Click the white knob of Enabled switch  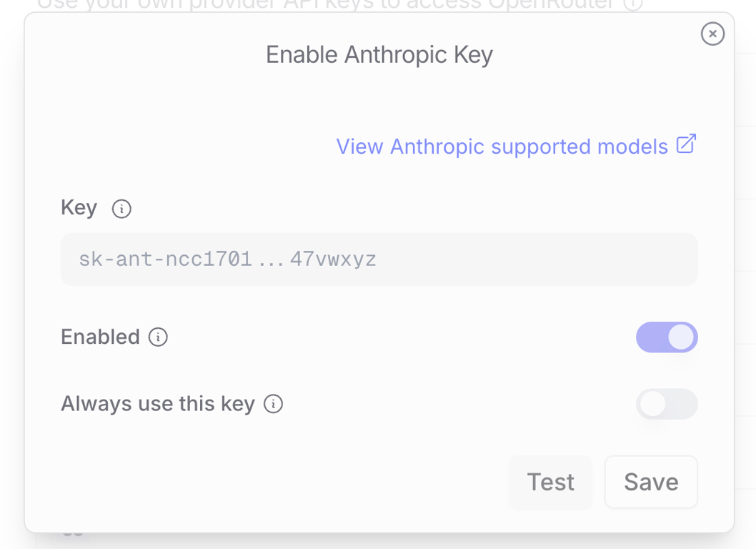[x=681, y=337]
